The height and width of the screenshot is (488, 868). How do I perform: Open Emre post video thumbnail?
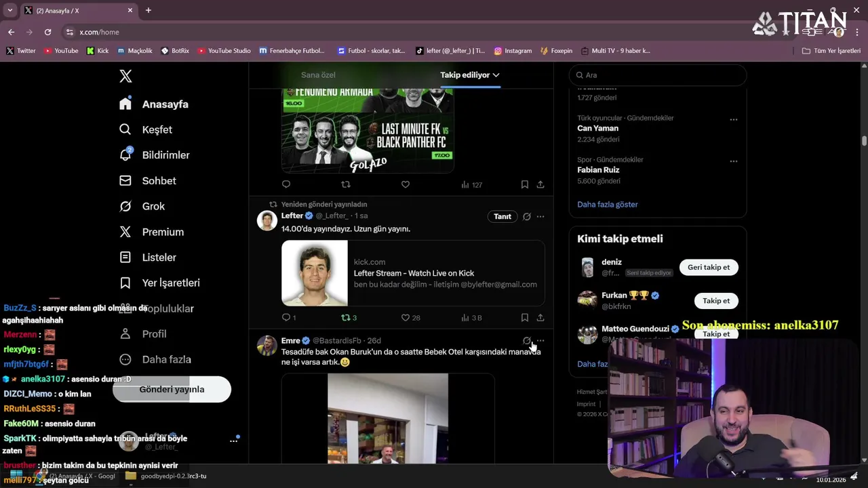(x=388, y=418)
